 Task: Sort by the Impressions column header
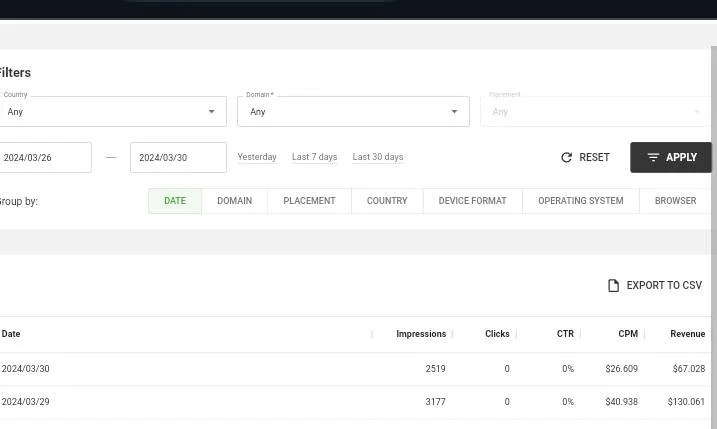pos(421,334)
